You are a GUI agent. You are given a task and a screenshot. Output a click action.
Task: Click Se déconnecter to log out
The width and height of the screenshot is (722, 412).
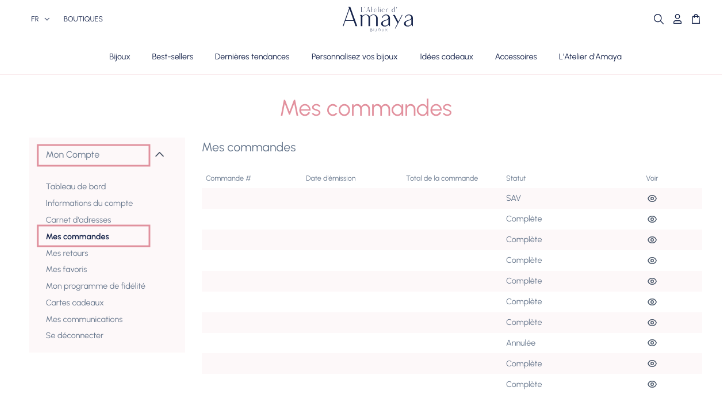[74, 336]
